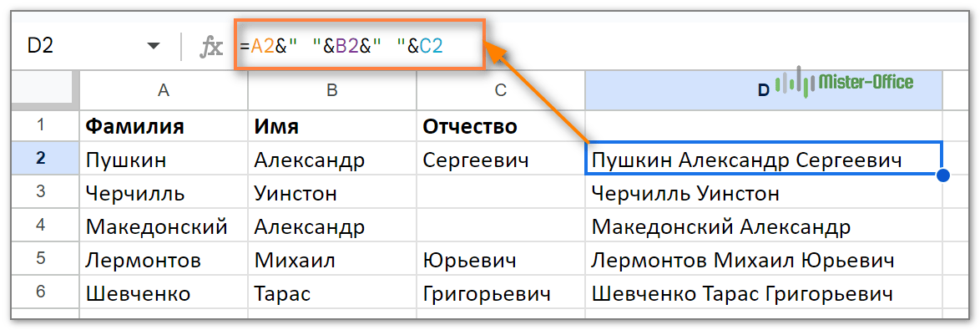Select row 4 header
The width and height of the screenshot is (980, 330).
pos(41,225)
